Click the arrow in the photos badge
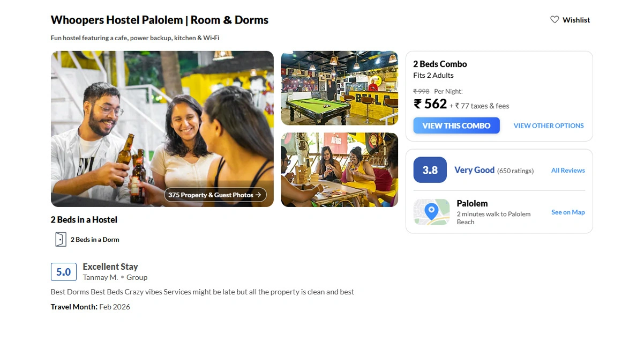Viewport: 644px width, 340px height. pyautogui.click(x=258, y=195)
